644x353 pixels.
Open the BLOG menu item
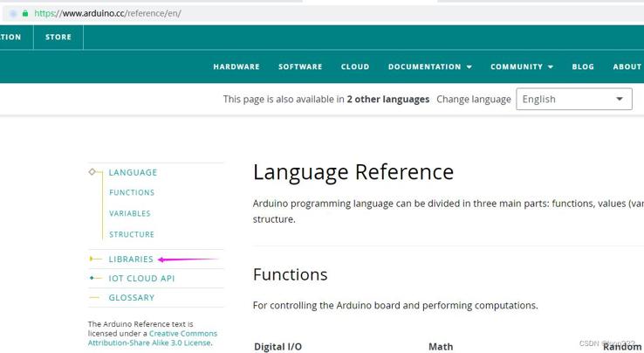pyautogui.click(x=583, y=66)
